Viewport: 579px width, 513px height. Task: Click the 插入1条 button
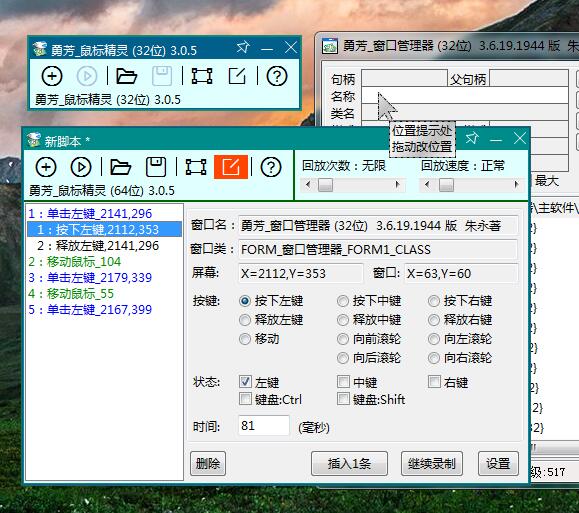coord(349,464)
